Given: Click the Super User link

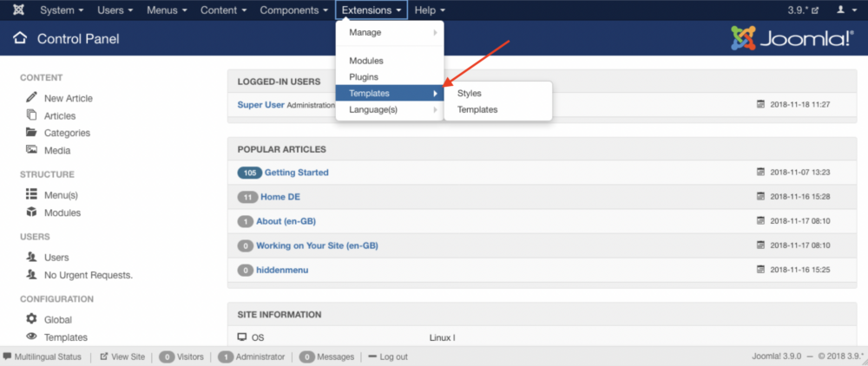Looking at the screenshot, I should pos(260,105).
